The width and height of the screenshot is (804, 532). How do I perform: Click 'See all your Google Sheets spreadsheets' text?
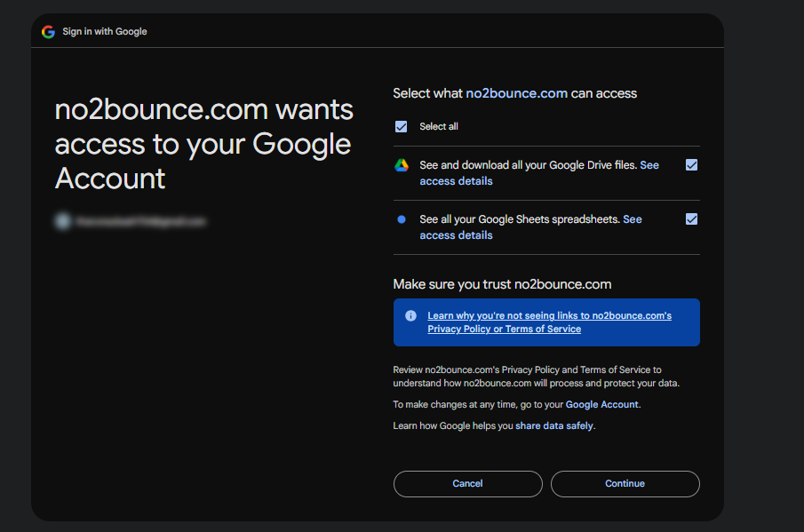tap(520, 219)
